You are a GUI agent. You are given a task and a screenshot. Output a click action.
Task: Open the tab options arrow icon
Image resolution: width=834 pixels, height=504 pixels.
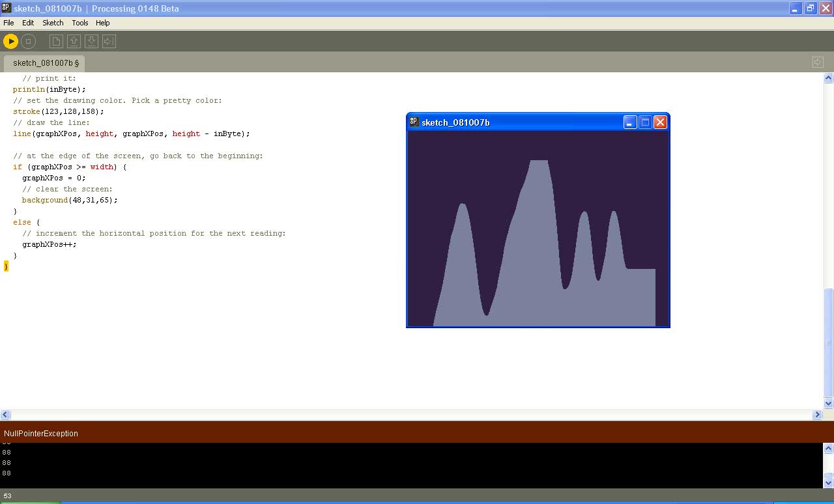click(818, 63)
